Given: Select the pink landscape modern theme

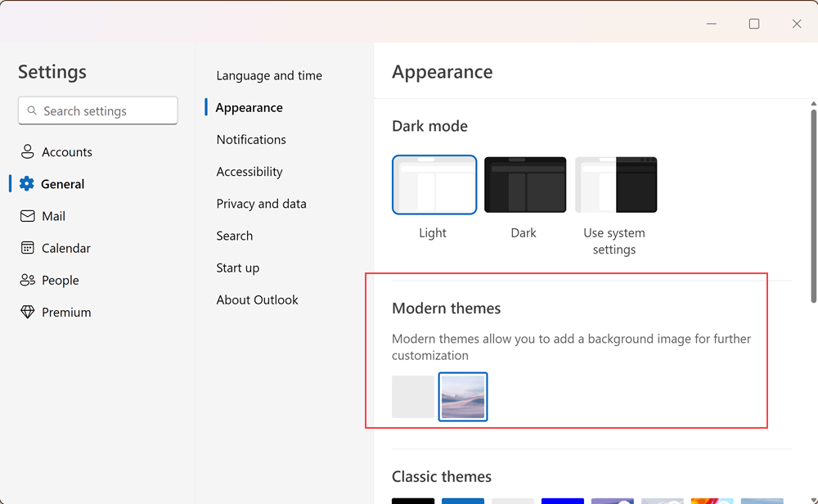Looking at the screenshot, I should tap(463, 397).
